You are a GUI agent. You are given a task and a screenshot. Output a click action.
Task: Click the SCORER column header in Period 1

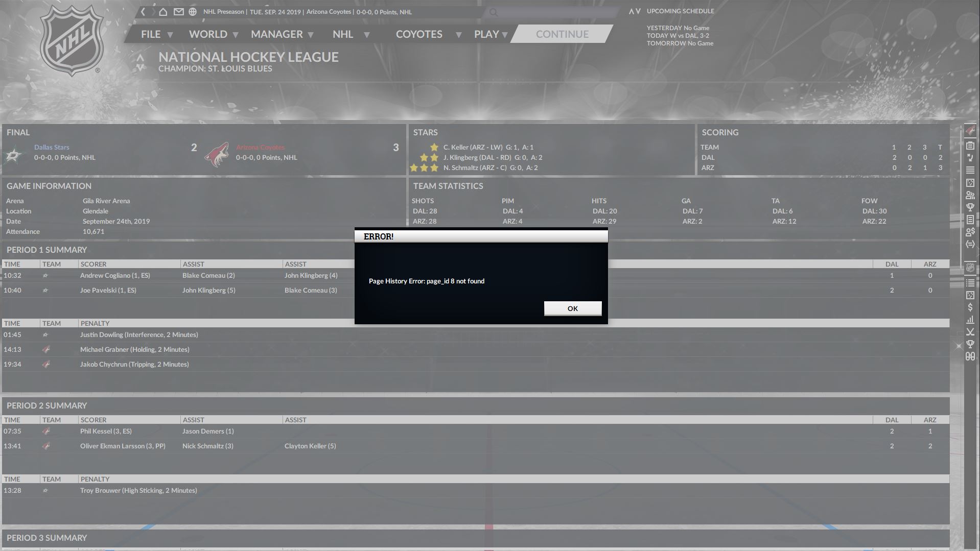93,264
